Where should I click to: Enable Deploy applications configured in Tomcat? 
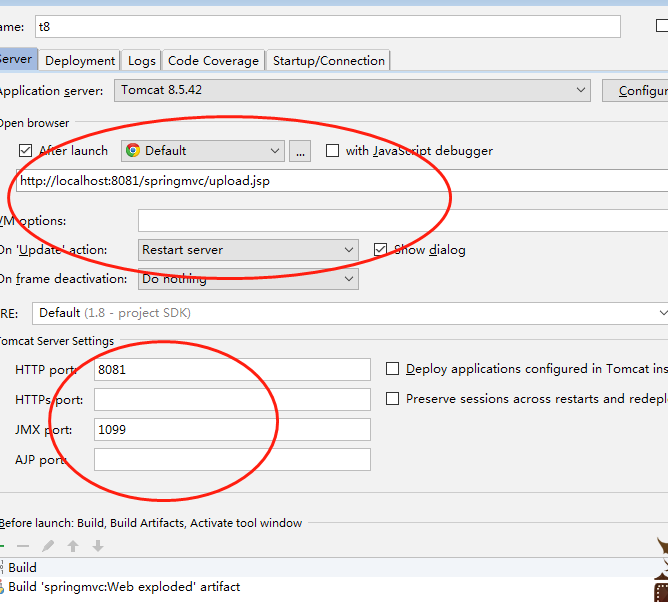coord(392,369)
